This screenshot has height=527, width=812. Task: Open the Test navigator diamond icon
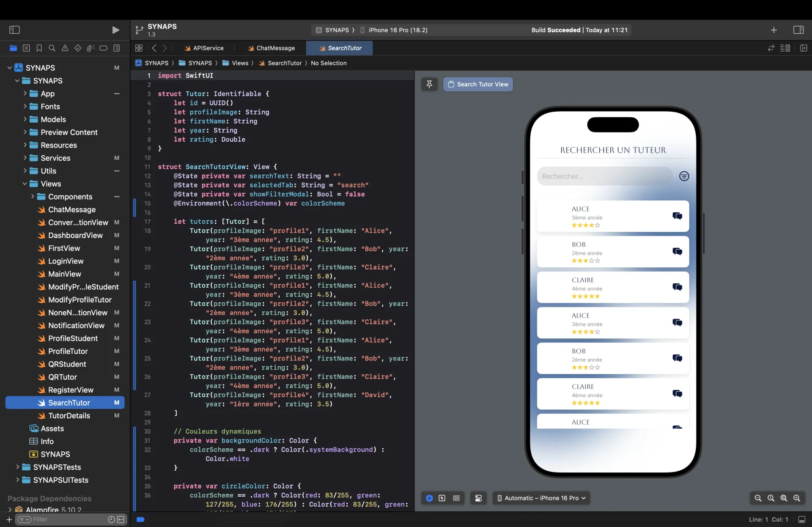click(x=78, y=48)
